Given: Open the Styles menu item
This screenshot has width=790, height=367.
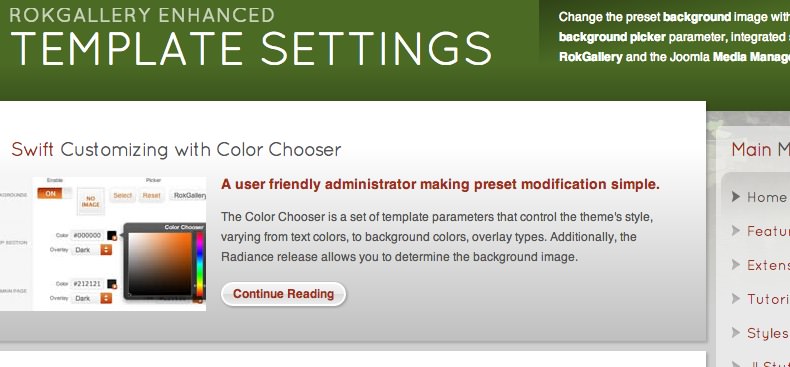Looking at the screenshot, I should [x=768, y=333].
